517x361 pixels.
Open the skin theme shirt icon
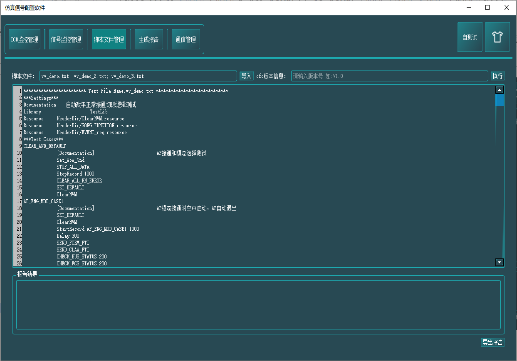497,37
